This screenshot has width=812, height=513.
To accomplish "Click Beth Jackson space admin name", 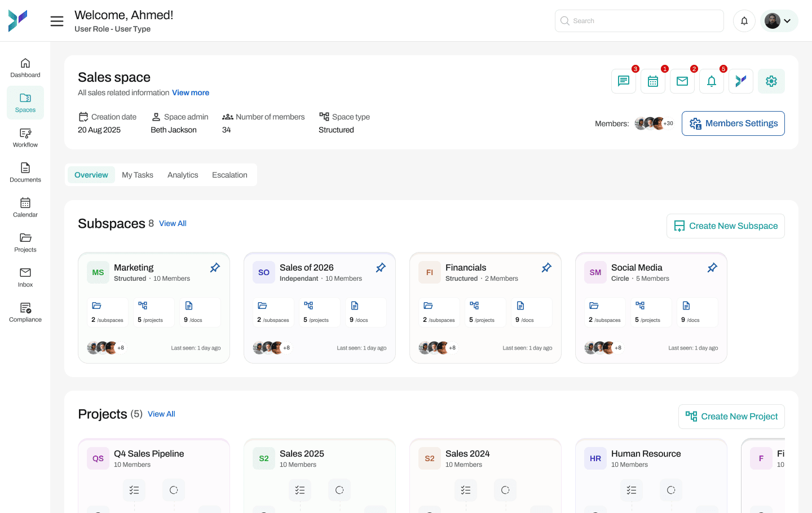I will click(174, 130).
